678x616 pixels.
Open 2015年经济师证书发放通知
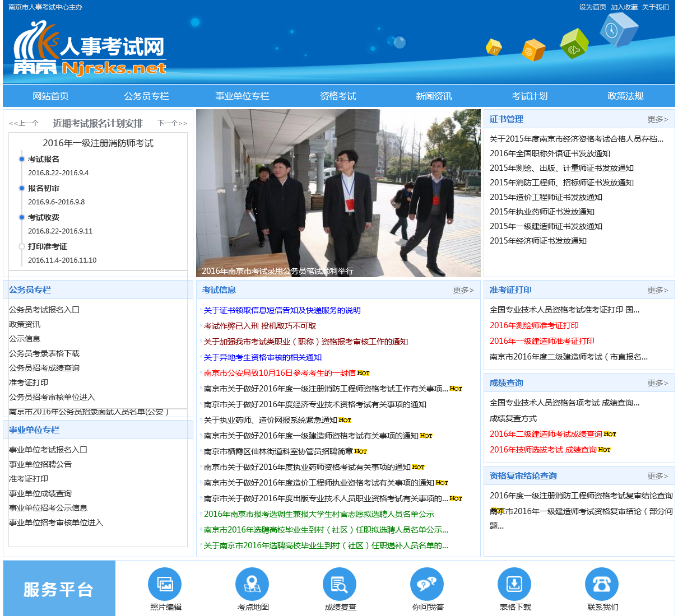pyautogui.click(x=538, y=241)
